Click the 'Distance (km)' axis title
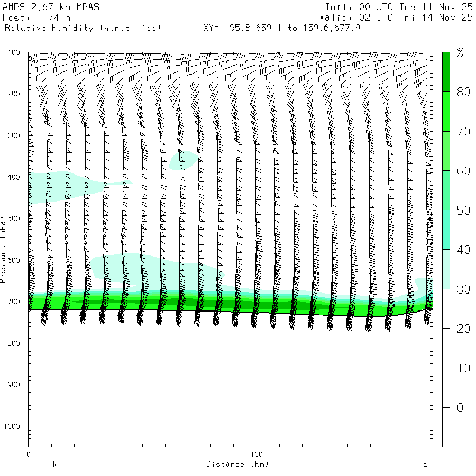This screenshot has height=476, width=476. 237,464
